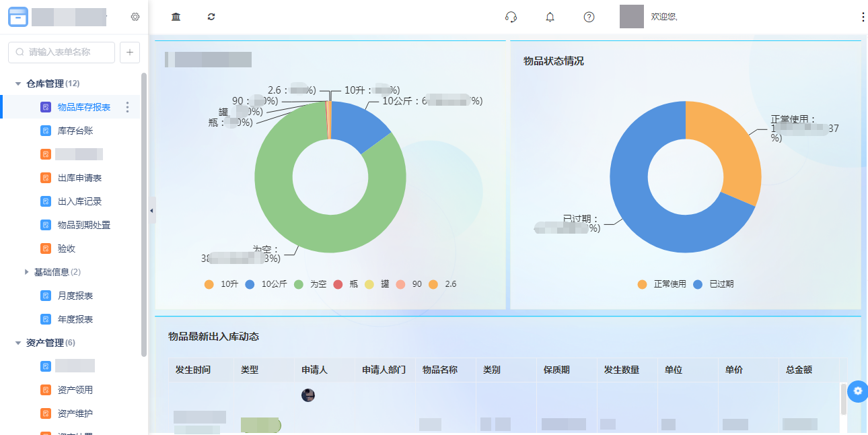
Task: Open 物品到期处置 in sidebar
Action: pos(84,225)
